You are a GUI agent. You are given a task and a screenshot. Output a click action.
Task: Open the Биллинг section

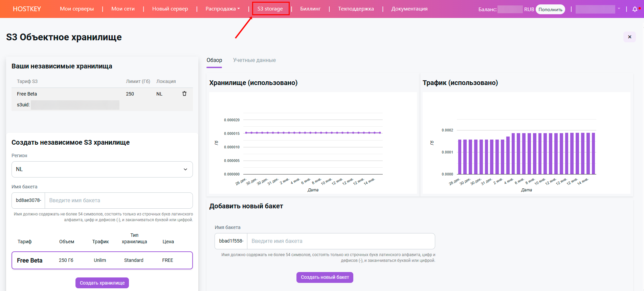(x=310, y=9)
